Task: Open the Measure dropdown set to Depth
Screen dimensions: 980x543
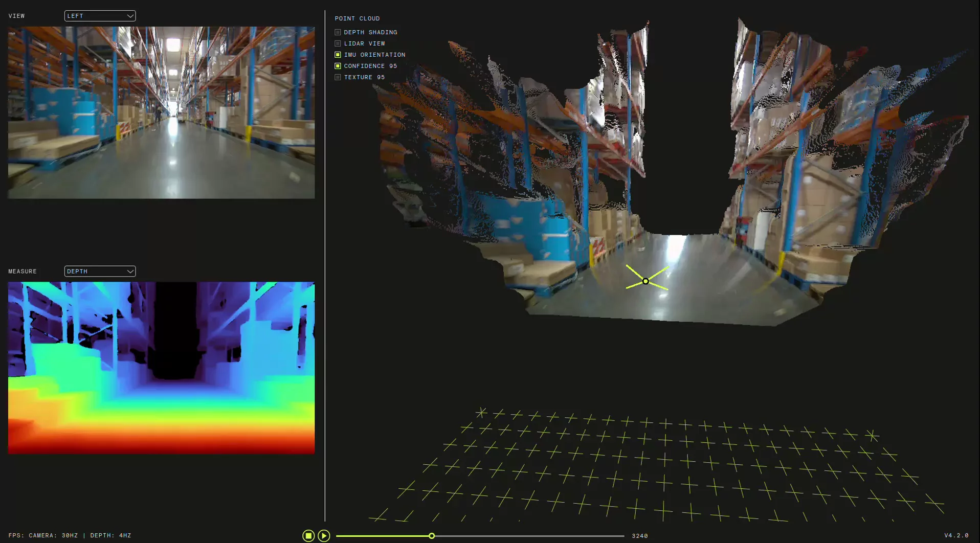Action: point(100,271)
